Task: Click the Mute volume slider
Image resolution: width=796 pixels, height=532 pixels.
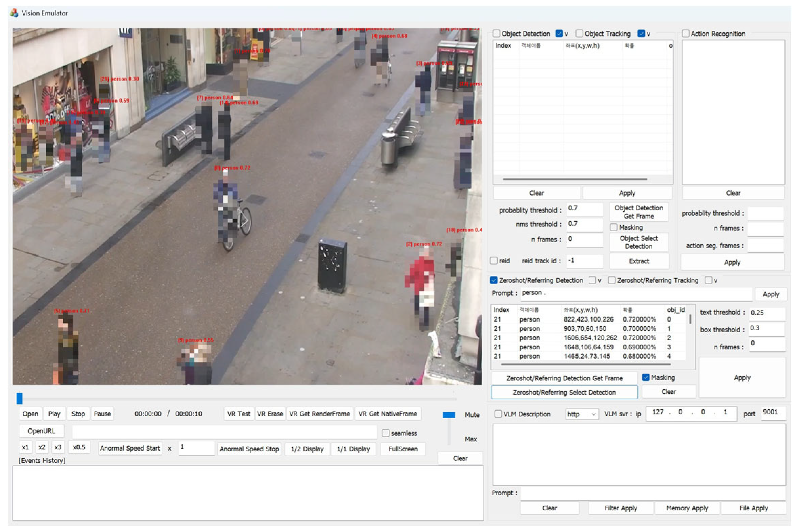Action: click(x=448, y=415)
